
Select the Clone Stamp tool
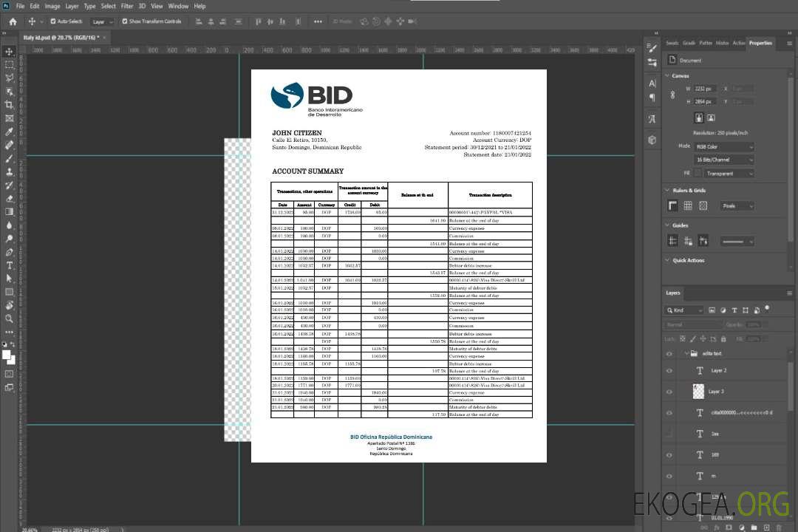9,171
